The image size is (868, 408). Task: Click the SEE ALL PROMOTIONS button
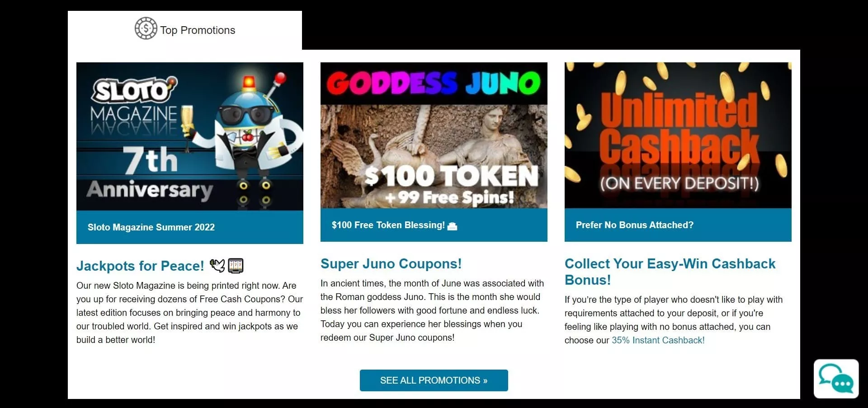point(434,380)
